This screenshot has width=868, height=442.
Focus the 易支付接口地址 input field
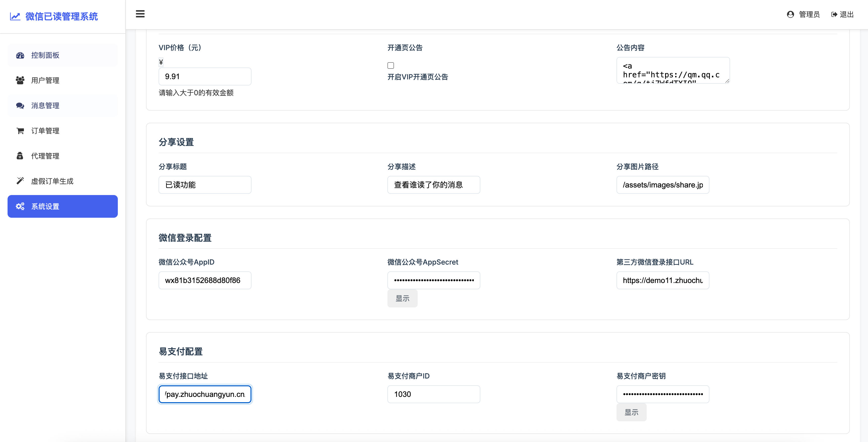point(205,394)
